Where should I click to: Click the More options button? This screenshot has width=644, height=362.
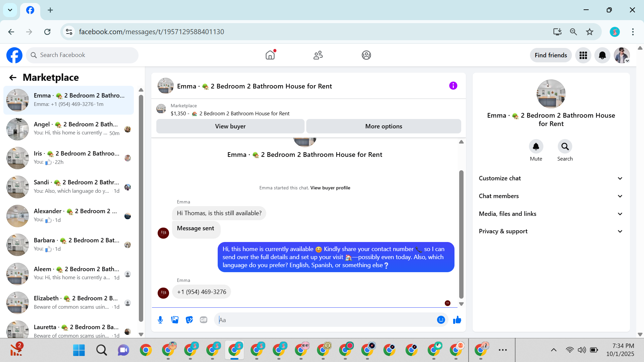point(384,126)
